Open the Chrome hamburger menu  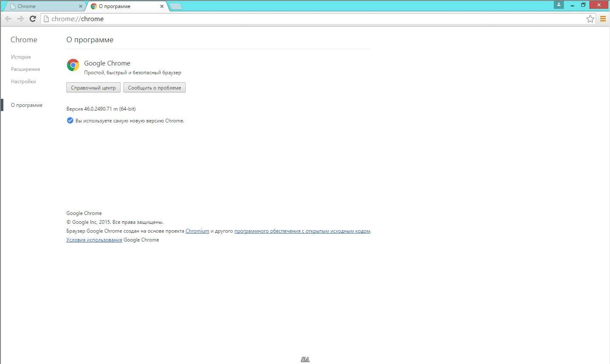(x=603, y=19)
